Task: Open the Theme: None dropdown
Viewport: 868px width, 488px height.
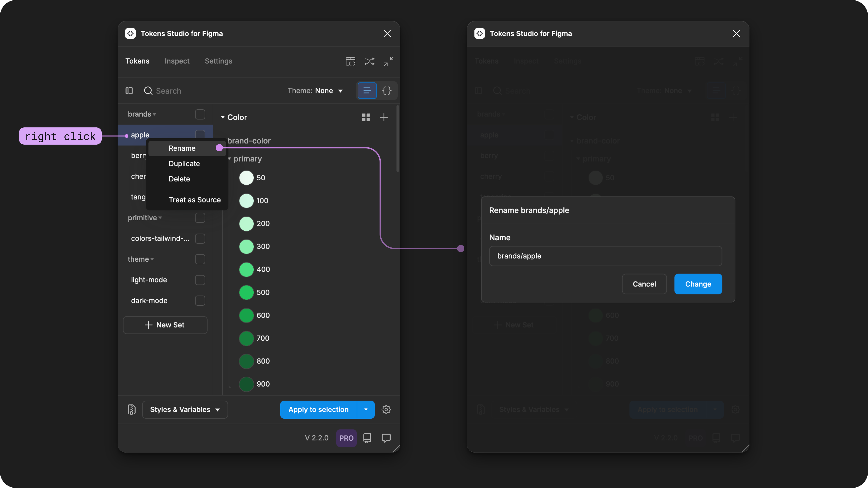Action: 315,91
